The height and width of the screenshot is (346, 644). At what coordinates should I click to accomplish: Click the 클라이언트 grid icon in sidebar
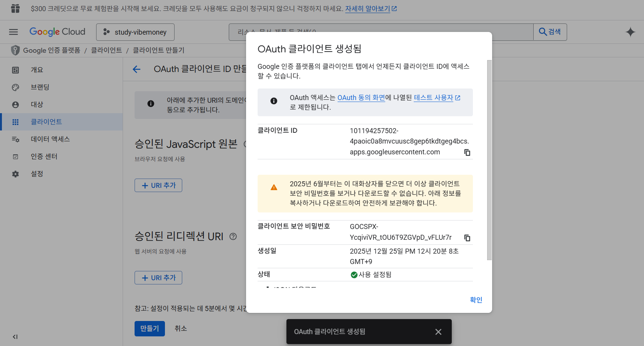[x=15, y=122]
